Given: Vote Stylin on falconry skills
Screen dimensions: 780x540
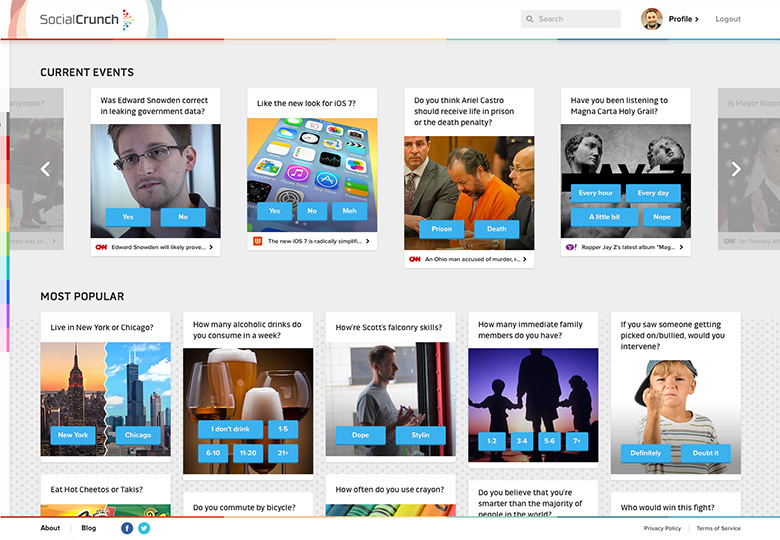Looking at the screenshot, I should tap(420, 435).
